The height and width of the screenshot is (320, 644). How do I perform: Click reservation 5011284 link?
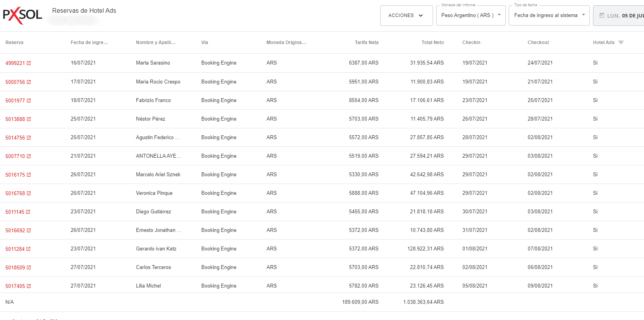click(15, 249)
